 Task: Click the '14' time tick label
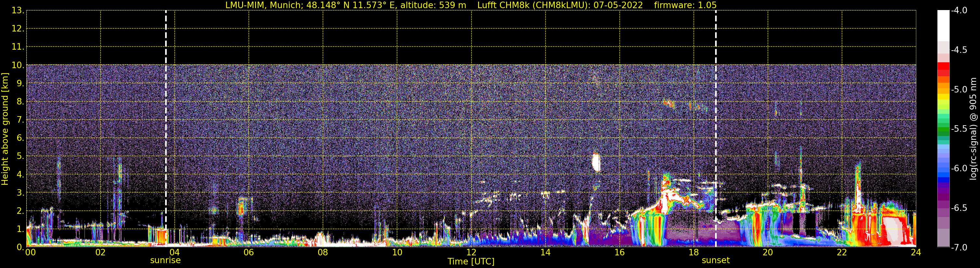[545, 252]
